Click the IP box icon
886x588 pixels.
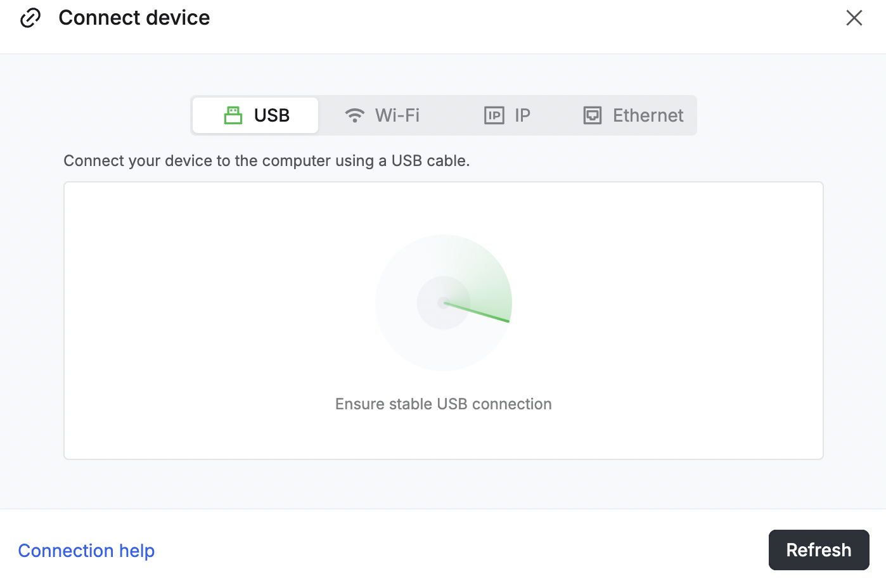coord(494,115)
